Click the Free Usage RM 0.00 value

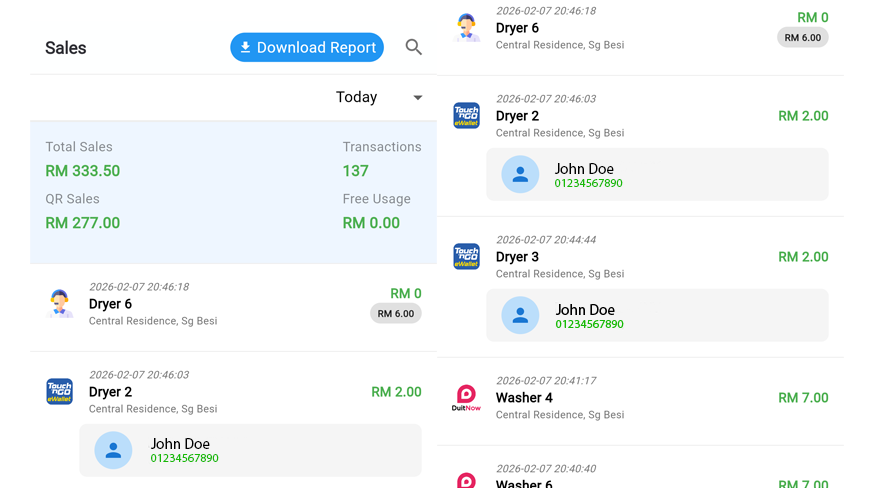371,223
